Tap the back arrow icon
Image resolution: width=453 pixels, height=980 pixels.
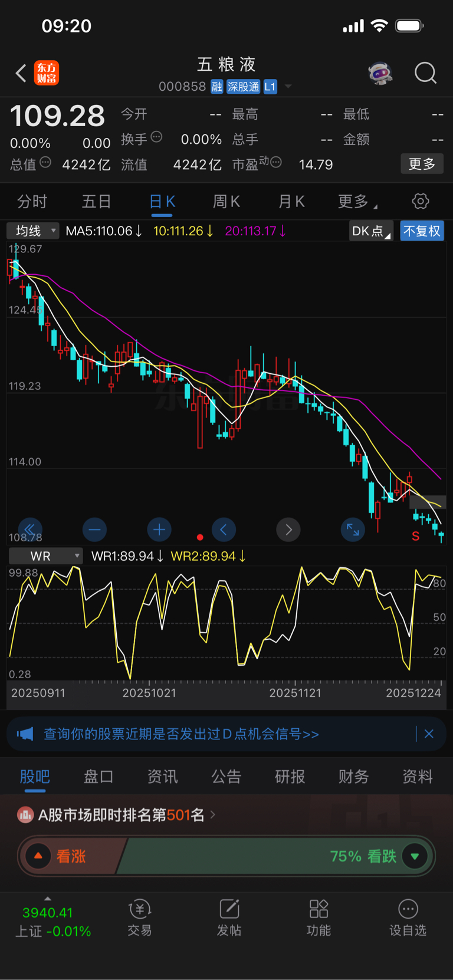(x=21, y=73)
